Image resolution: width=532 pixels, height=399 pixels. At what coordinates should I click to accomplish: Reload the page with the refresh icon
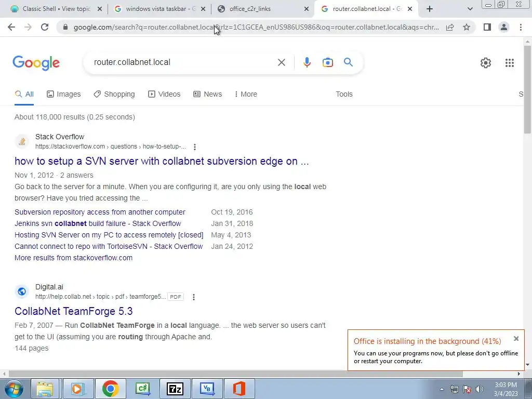pyautogui.click(x=45, y=27)
